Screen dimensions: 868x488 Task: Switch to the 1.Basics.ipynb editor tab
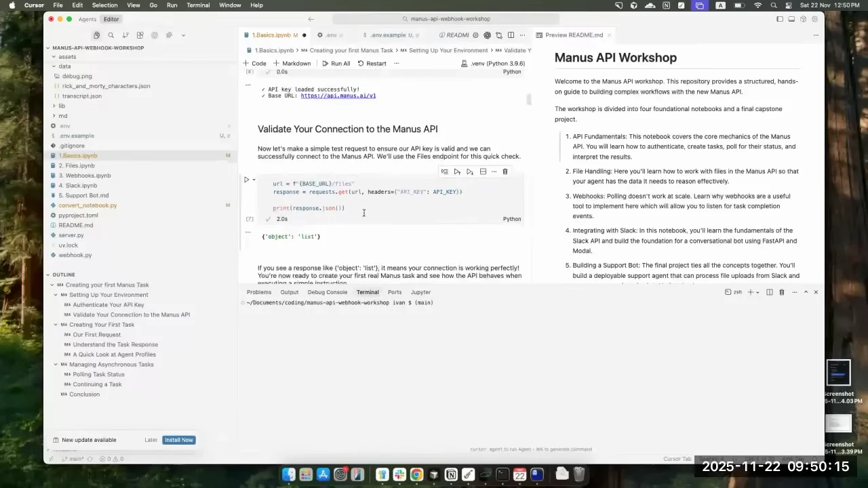coord(275,35)
